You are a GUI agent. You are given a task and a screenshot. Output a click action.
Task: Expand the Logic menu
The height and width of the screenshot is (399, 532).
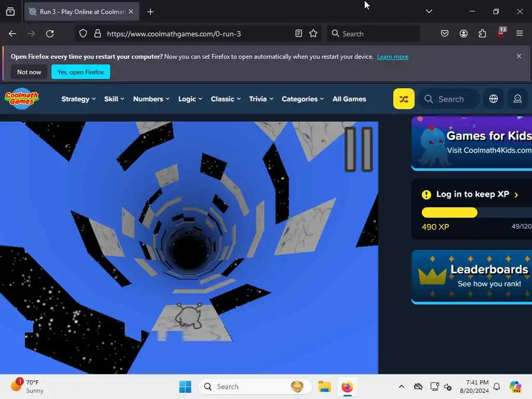point(190,99)
